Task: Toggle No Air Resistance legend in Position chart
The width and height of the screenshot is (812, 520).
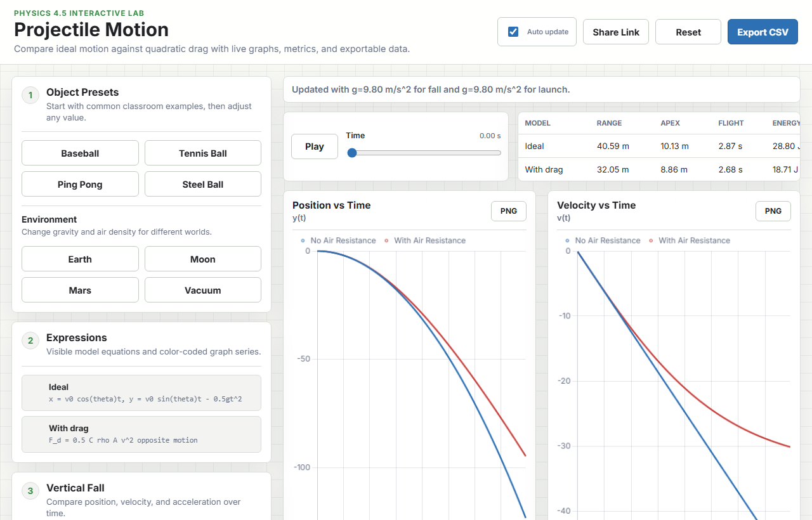Action: coord(338,240)
